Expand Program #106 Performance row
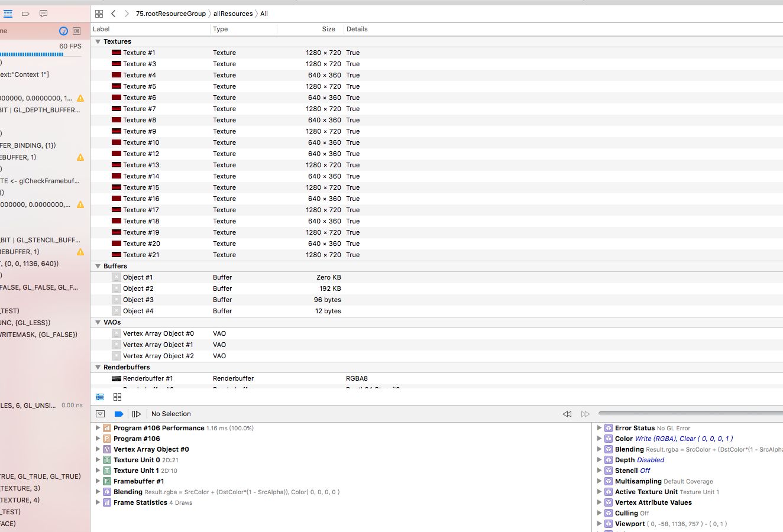This screenshot has height=532, width=783. coord(98,428)
